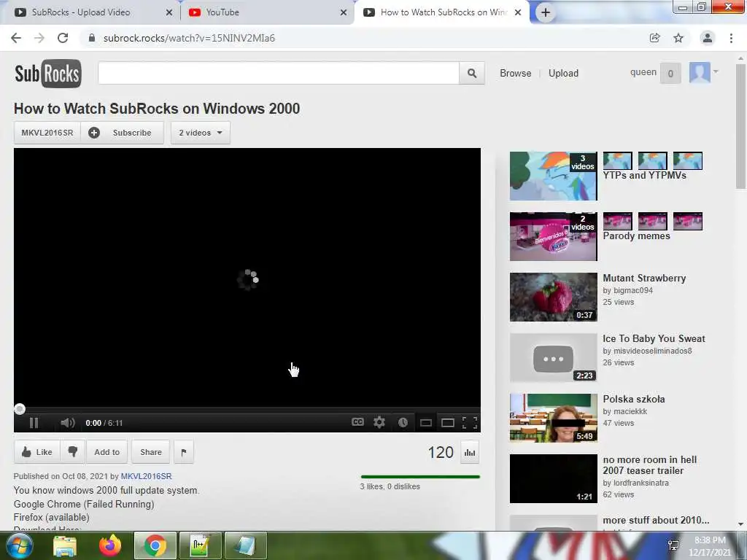Click the likes/dislikes ratio bar
The width and height of the screenshot is (747, 560).
(420, 476)
